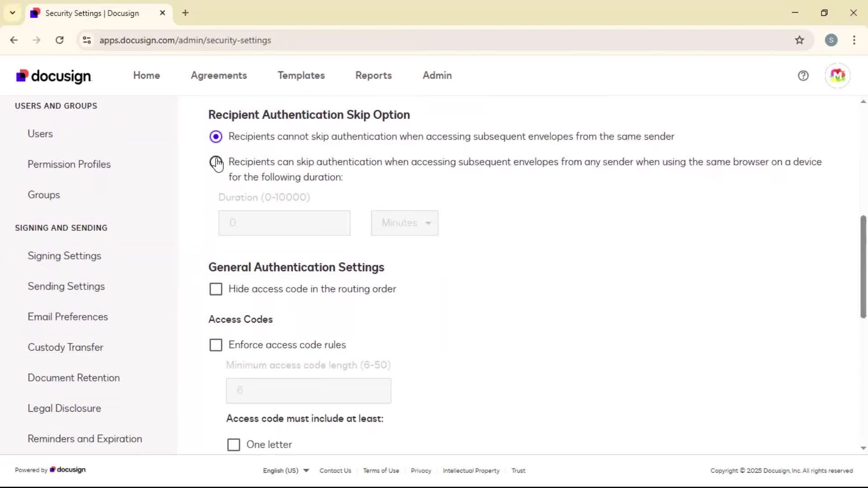This screenshot has height=488, width=868.
Task: Open the tab search dropdown
Action: [x=13, y=13]
